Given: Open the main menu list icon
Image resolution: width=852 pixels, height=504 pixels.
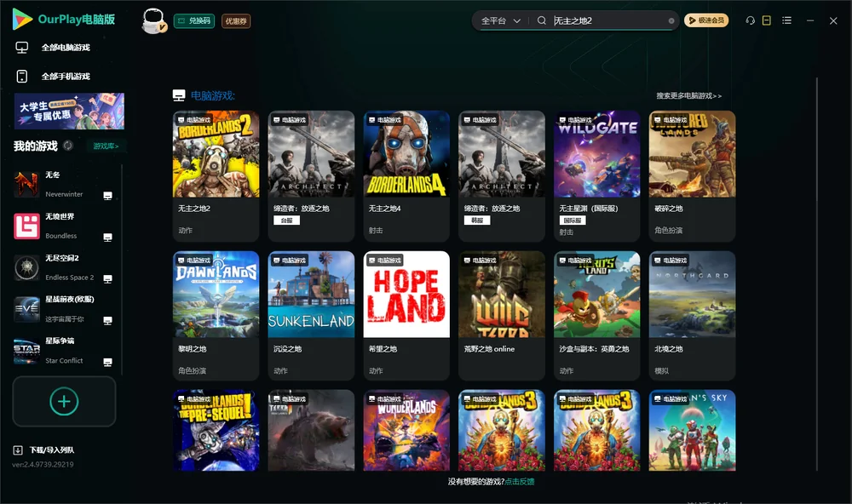Looking at the screenshot, I should [786, 20].
